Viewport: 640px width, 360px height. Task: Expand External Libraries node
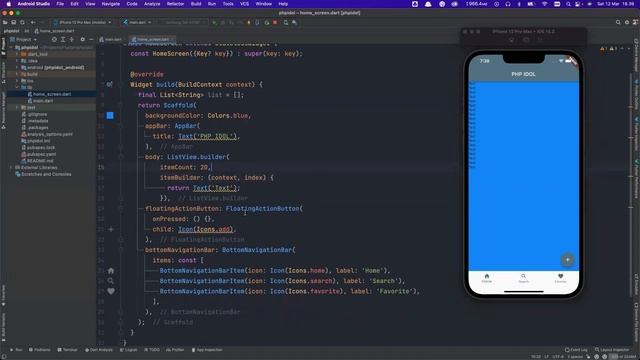11,167
